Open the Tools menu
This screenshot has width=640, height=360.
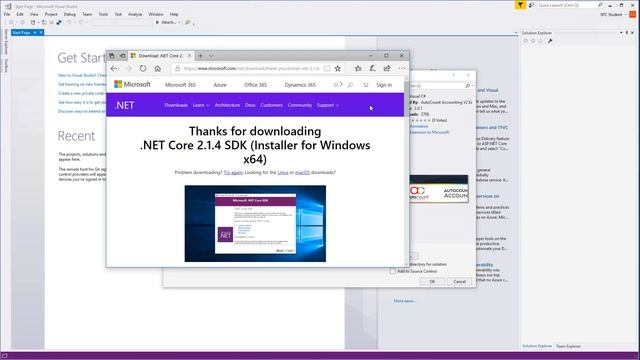coord(103,14)
